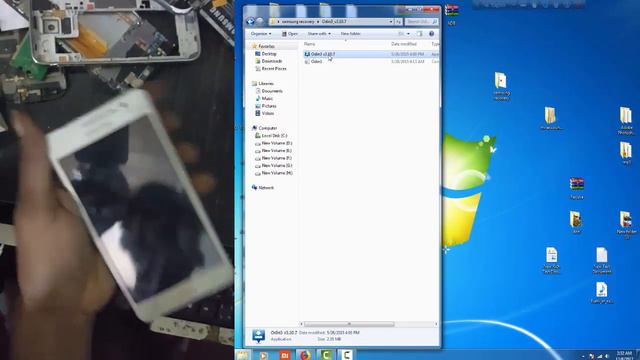Select the folder left of New folder (2)
Viewport: 640px width, 360px height.
(x=576, y=222)
